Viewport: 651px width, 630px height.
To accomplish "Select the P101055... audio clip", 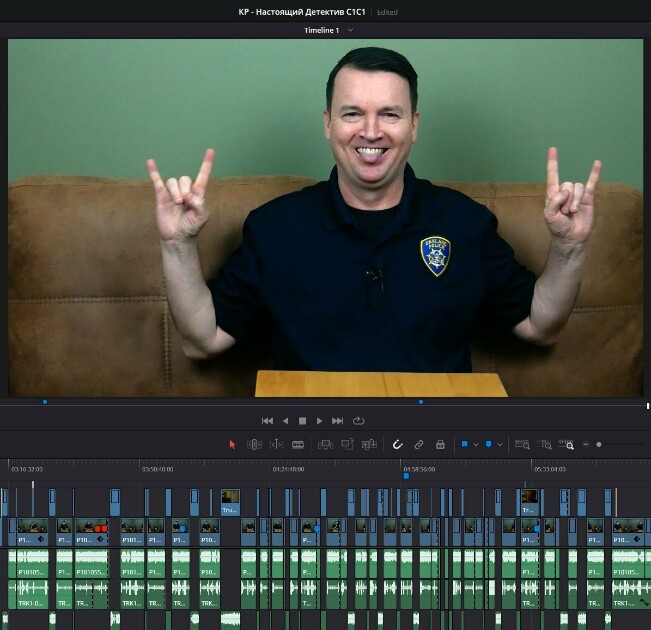I will 91,564.
